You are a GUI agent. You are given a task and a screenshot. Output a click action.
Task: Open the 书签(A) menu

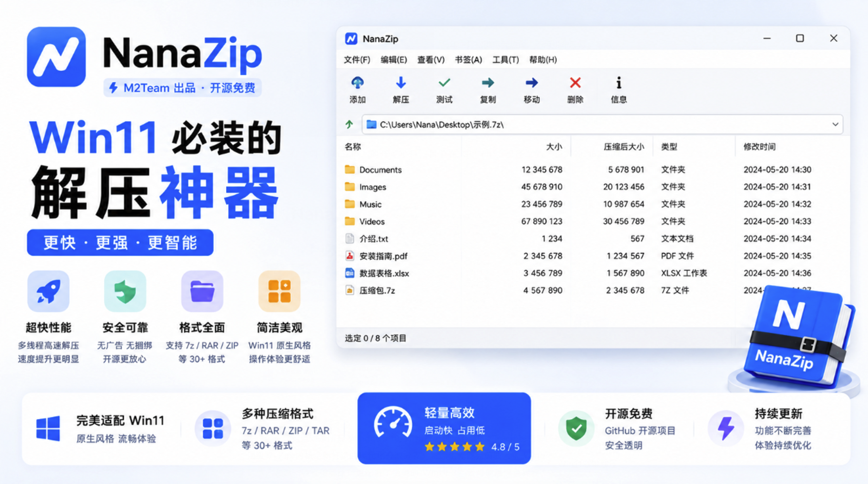468,60
